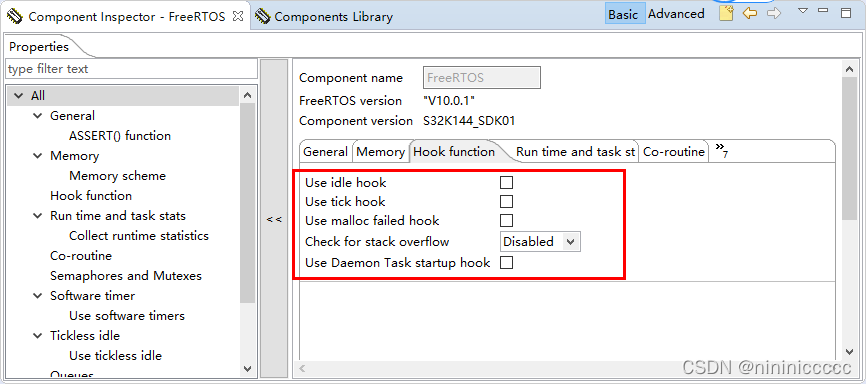Image resolution: width=866 pixels, height=384 pixels.
Task: Select Semaphores and Mutexes item
Action: click(126, 276)
